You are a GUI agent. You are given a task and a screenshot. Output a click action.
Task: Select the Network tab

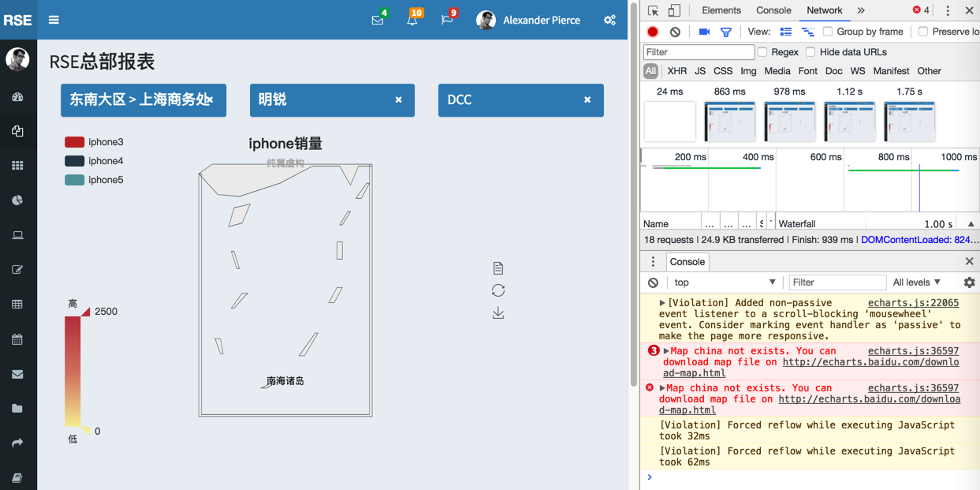(x=824, y=10)
